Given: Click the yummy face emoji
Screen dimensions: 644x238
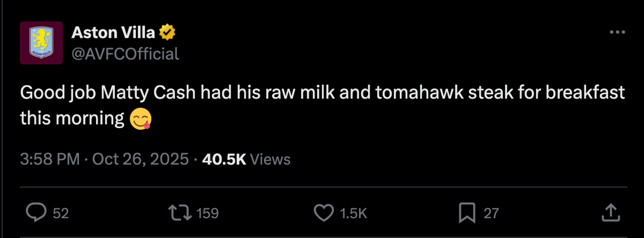Looking at the screenshot, I should [x=140, y=119].
